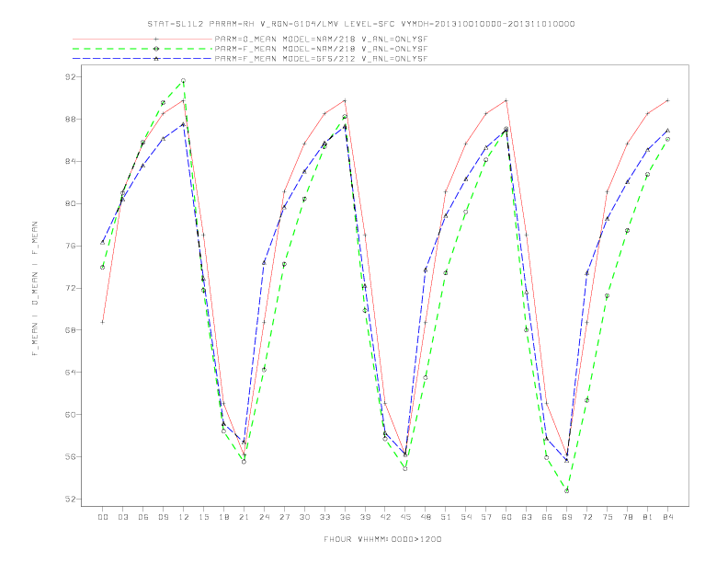
Task: Click forecast hour 63 on horizontal axis
Action: [x=527, y=517]
